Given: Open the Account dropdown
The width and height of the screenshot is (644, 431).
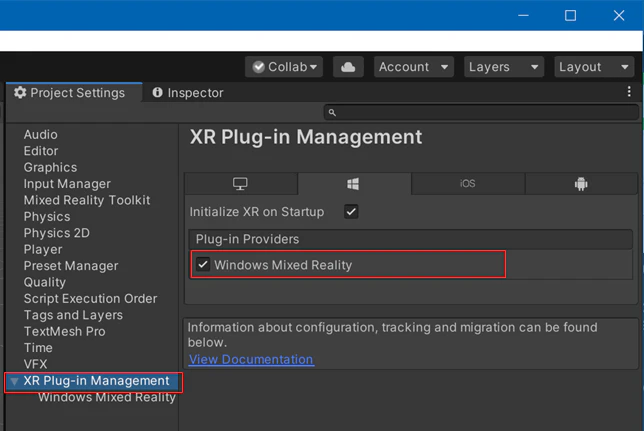Looking at the screenshot, I should point(414,67).
